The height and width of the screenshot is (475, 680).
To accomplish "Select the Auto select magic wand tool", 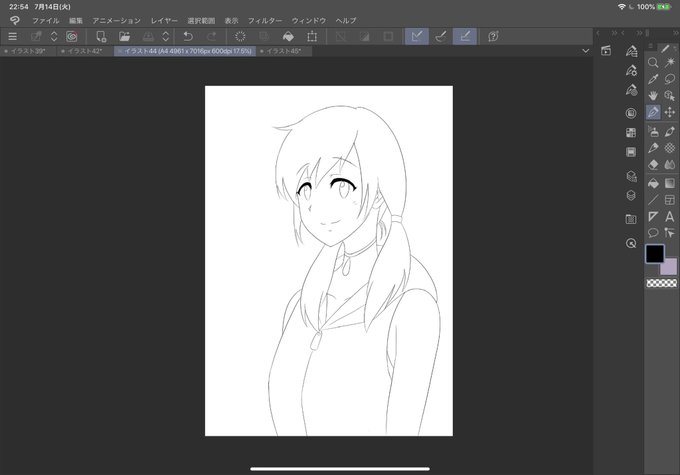I will [670, 63].
